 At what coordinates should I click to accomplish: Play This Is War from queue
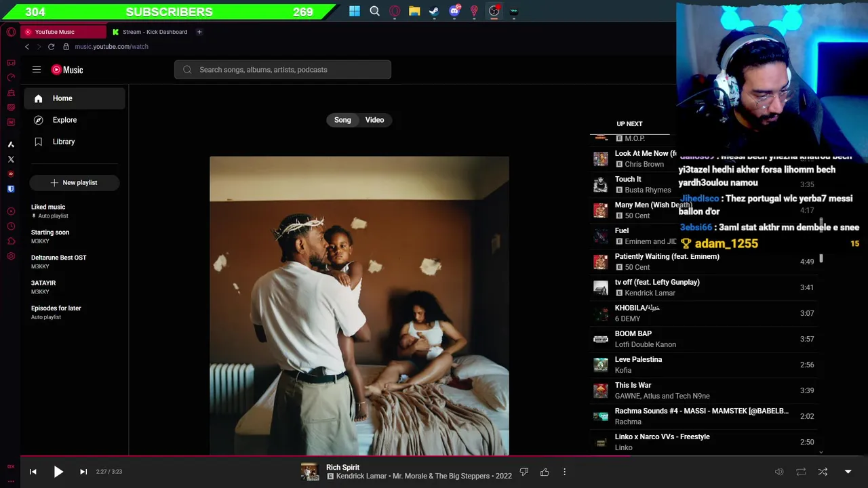pos(705,390)
